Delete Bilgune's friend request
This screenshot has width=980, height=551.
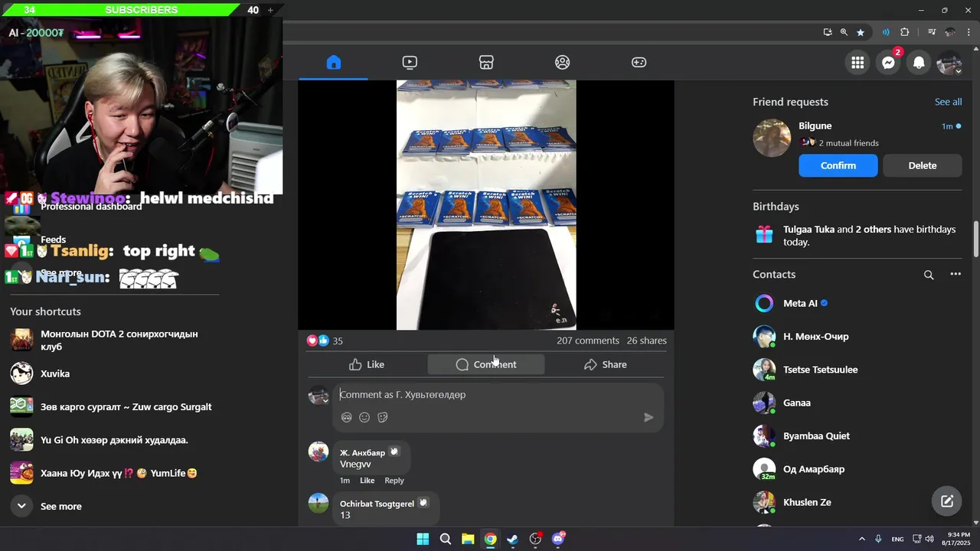923,165
